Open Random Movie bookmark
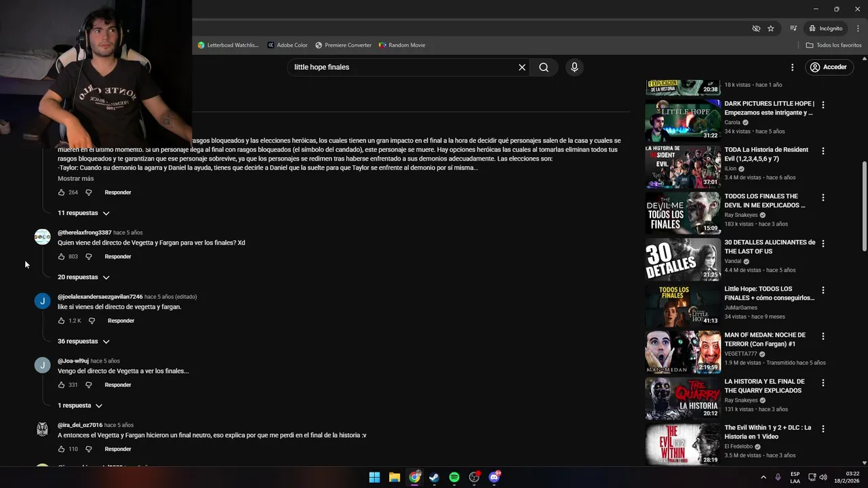 402,45
